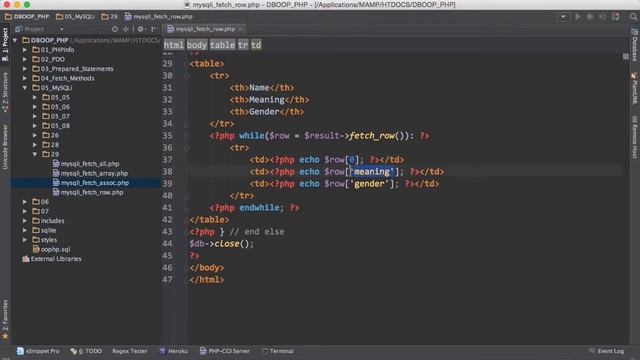Open the 2: Favorites side tool window
640x360 pixels.
[5, 320]
